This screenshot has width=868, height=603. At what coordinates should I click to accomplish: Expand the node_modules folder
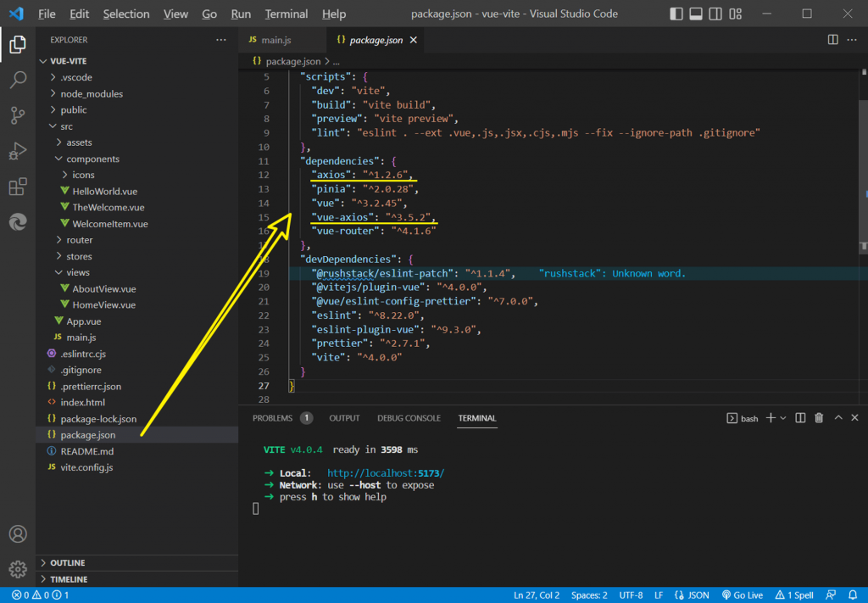pyautogui.click(x=91, y=93)
